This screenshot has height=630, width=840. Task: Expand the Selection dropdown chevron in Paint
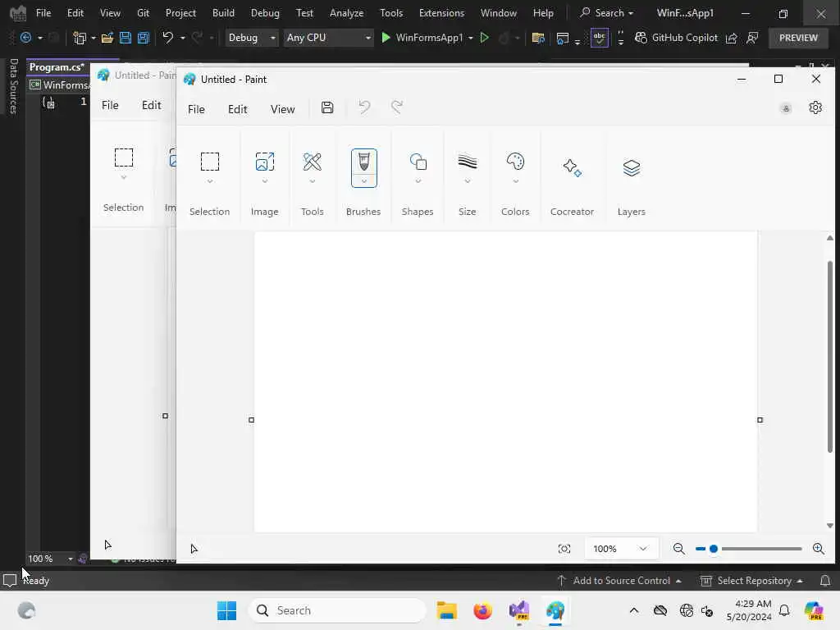[210, 181]
